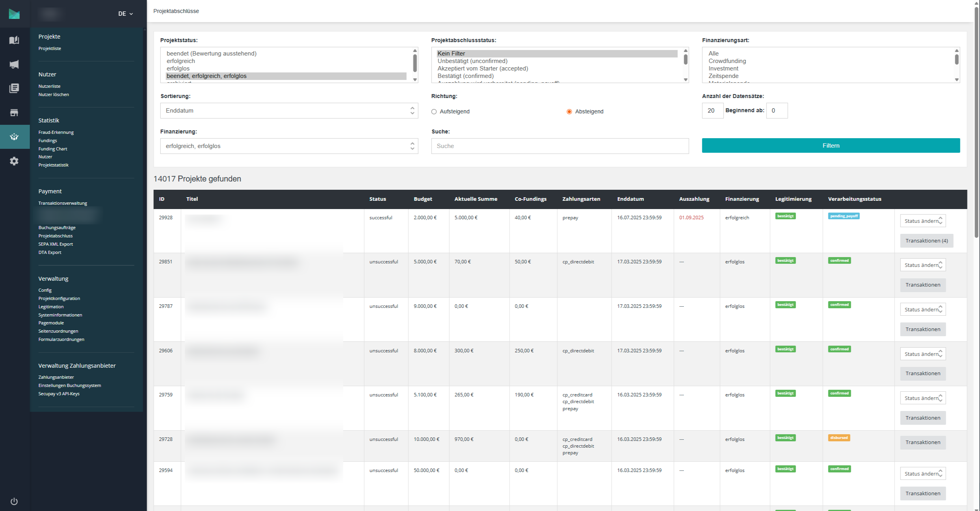This screenshot has width=980, height=511.
Task: Open the settings gear icon in sidebar
Action: tap(14, 161)
